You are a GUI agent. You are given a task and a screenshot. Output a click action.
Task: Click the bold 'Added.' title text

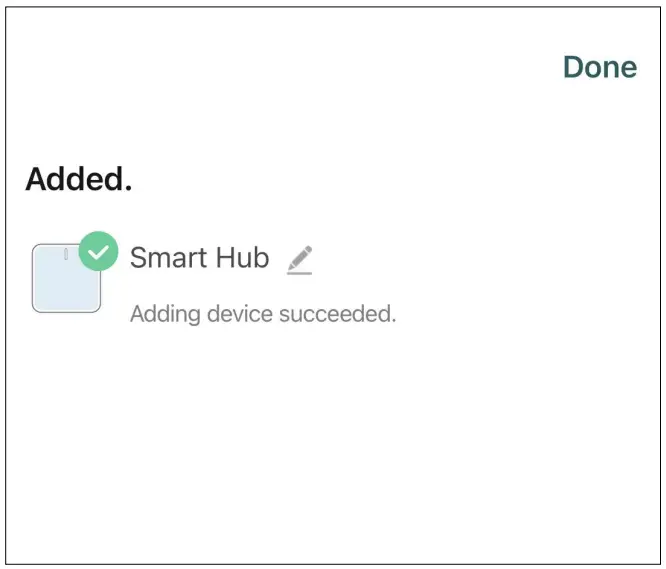[x=79, y=180]
